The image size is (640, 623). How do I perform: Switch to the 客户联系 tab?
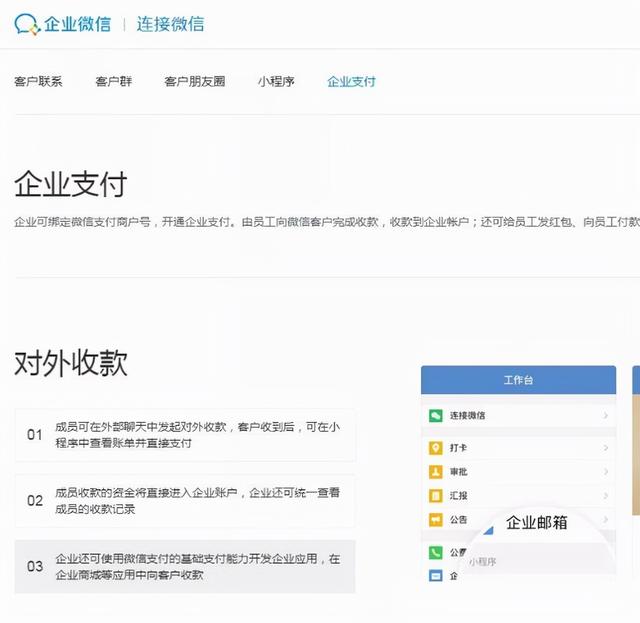pyautogui.click(x=38, y=82)
